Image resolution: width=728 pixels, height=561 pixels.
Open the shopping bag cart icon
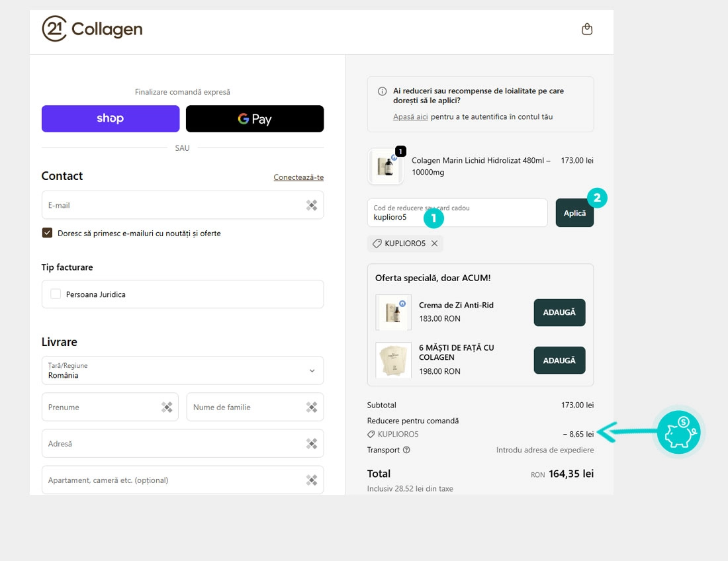point(586,29)
